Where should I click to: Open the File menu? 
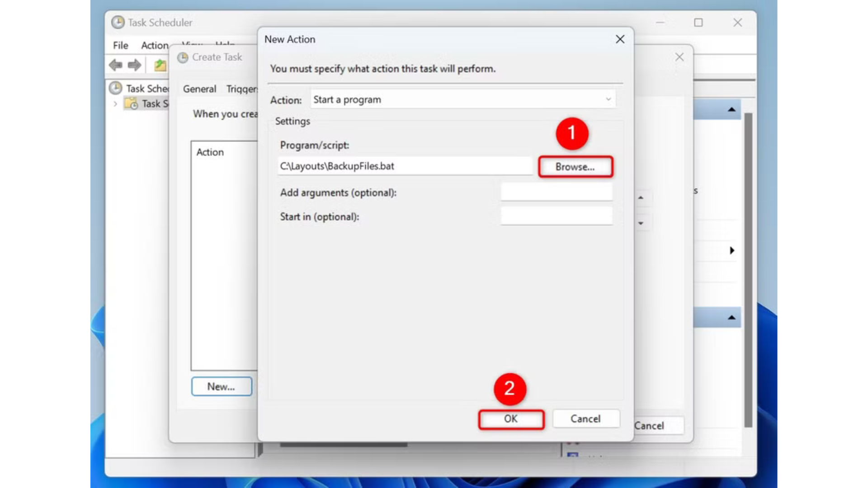(119, 45)
